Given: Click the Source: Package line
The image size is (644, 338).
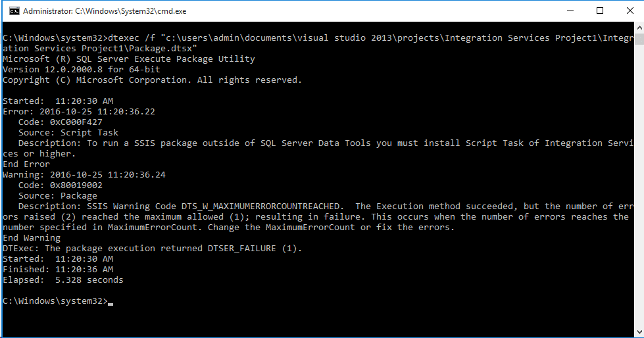Looking at the screenshot, I should pos(57,196).
